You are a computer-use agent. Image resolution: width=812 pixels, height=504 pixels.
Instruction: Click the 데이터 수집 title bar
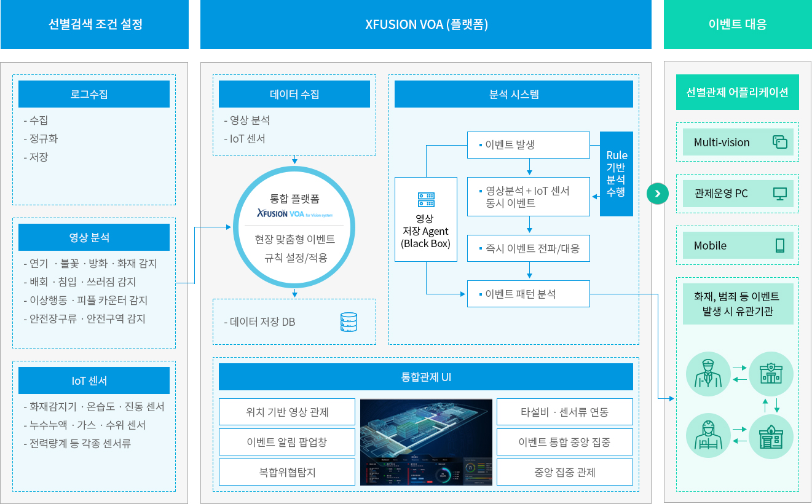coord(294,94)
